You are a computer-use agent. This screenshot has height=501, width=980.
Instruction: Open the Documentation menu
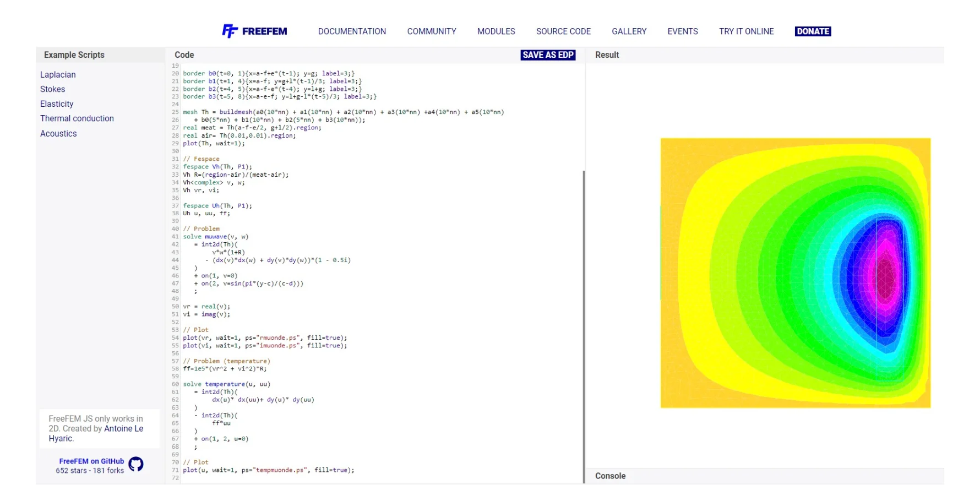(352, 31)
